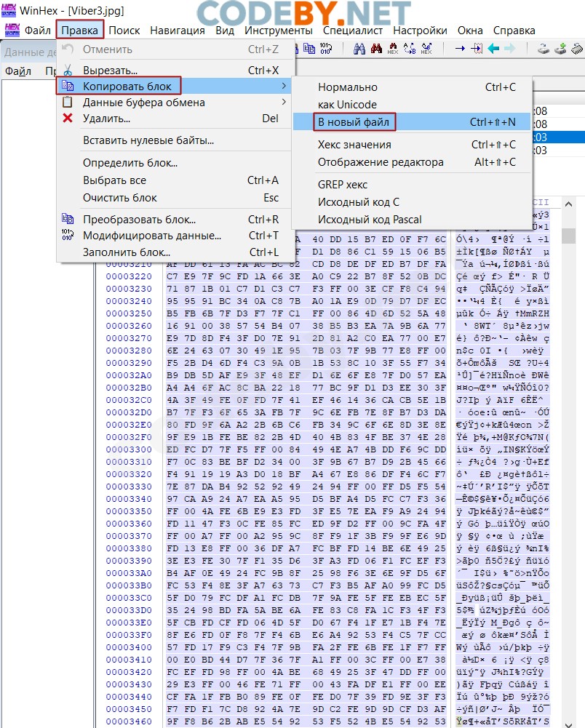Choose Очистить блок
This screenshot has width=585, height=728.
pyautogui.click(x=174, y=198)
